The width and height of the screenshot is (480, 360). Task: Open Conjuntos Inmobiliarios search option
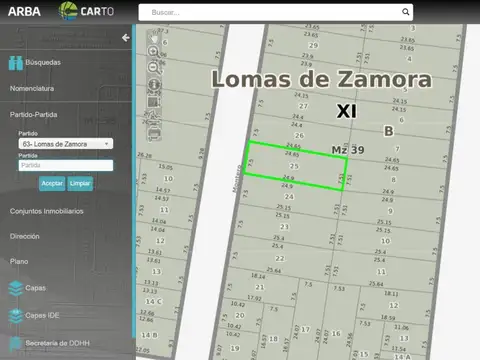[47, 211]
